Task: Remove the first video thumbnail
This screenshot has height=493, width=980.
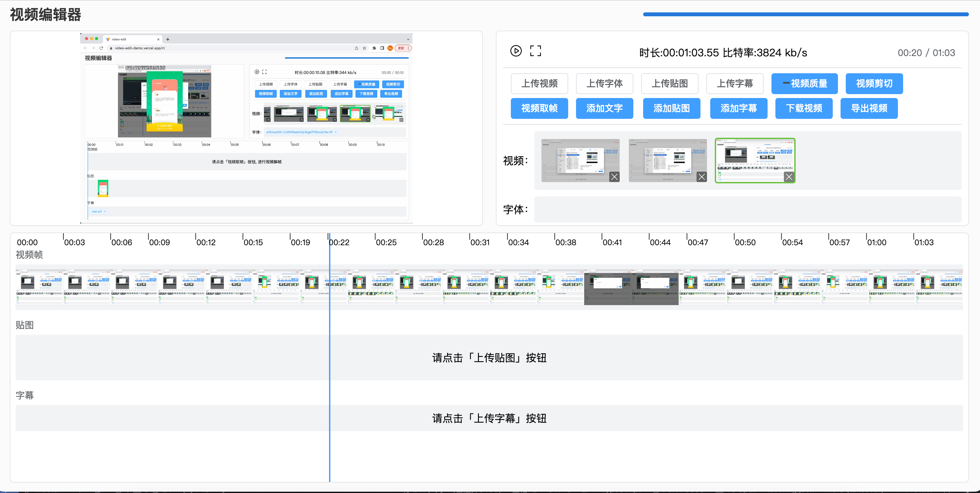Action: pyautogui.click(x=614, y=177)
